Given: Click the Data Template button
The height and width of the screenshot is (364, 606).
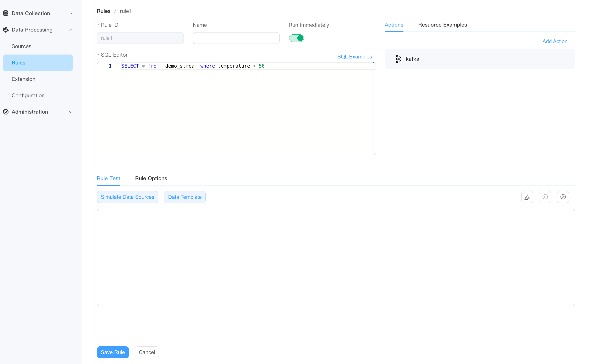Looking at the screenshot, I should [x=185, y=197].
